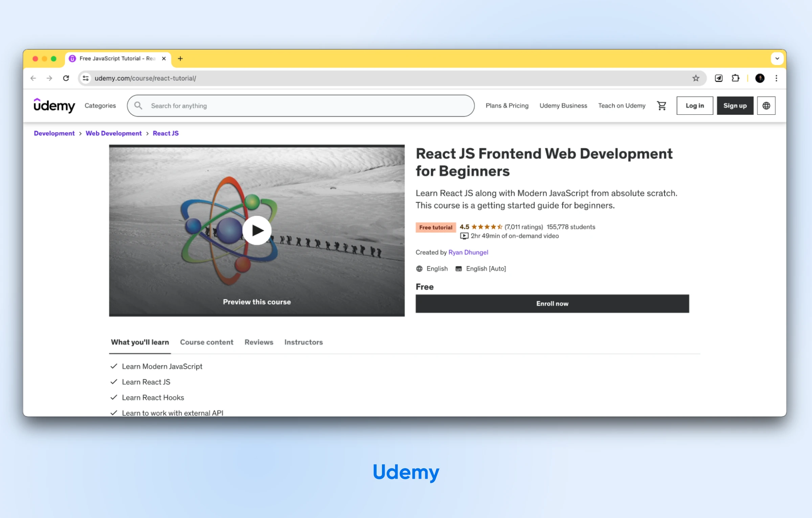Click the browser forward arrow
Viewport: 812px width, 518px height.
point(49,78)
